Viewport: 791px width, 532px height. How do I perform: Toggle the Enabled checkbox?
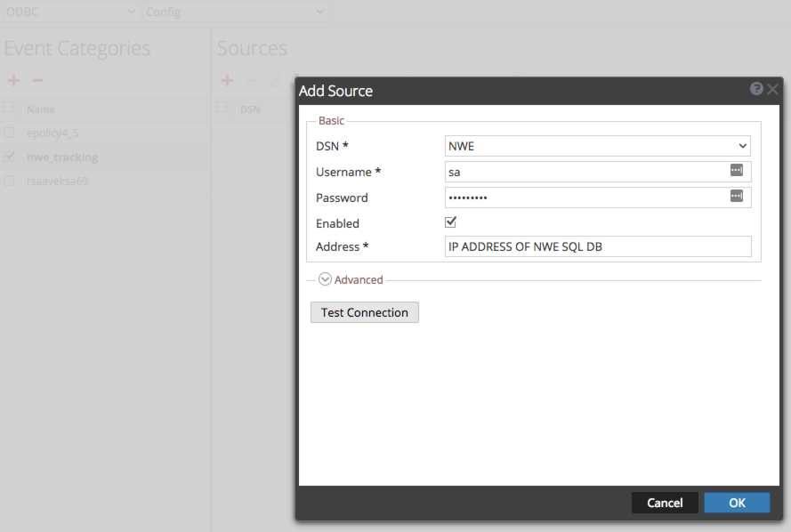pyautogui.click(x=450, y=222)
